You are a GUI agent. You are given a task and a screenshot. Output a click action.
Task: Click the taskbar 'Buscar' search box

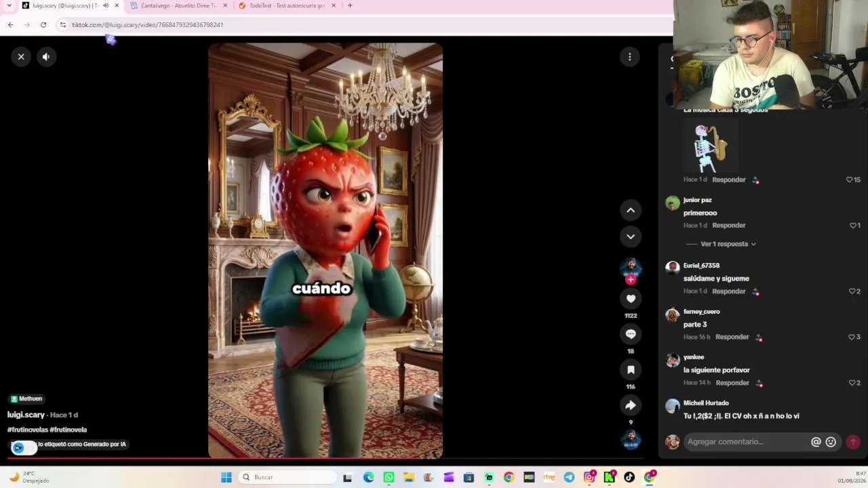[x=288, y=477]
